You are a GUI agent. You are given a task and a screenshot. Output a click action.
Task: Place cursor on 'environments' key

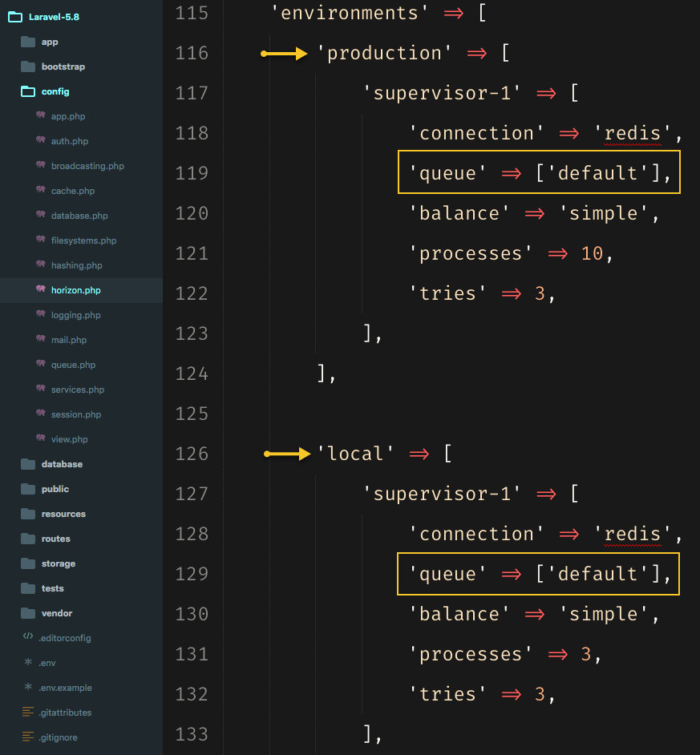tap(350, 13)
